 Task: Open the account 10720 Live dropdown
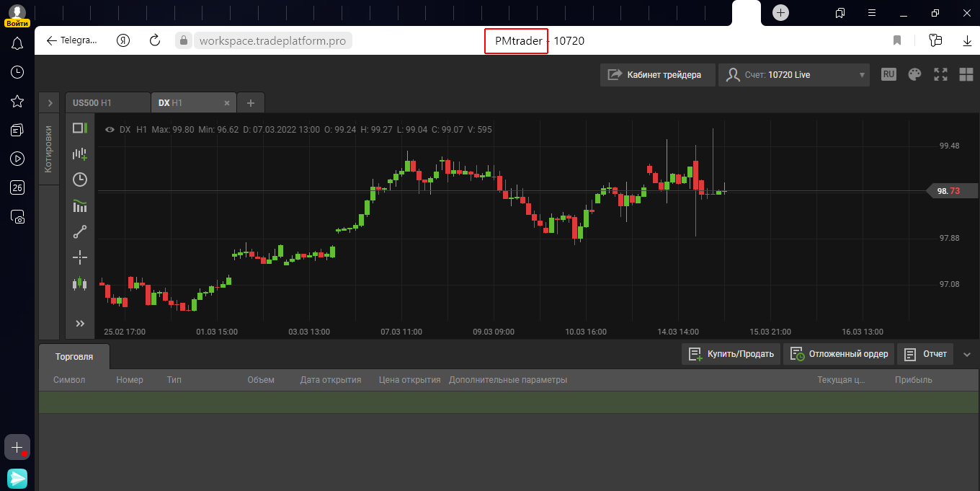pos(796,74)
